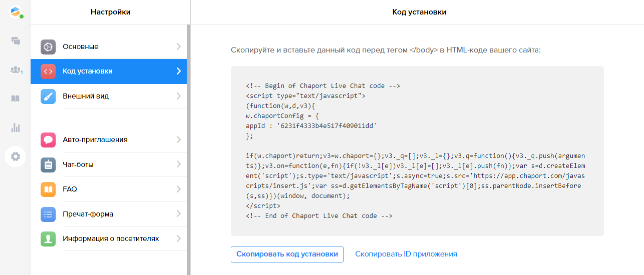The width and height of the screenshot is (644, 275).
Task: Expand the Внешний вид chevron arrow
Action: [179, 96]
